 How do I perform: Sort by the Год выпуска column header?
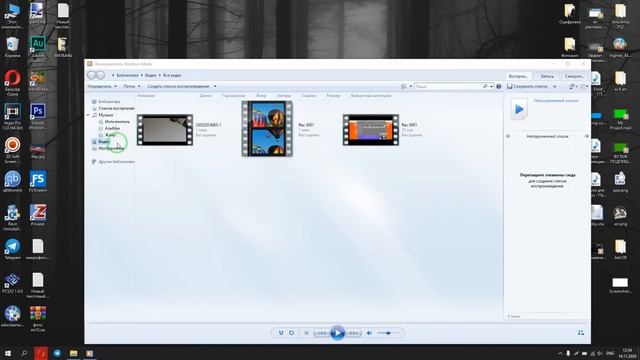pos(233,96)
